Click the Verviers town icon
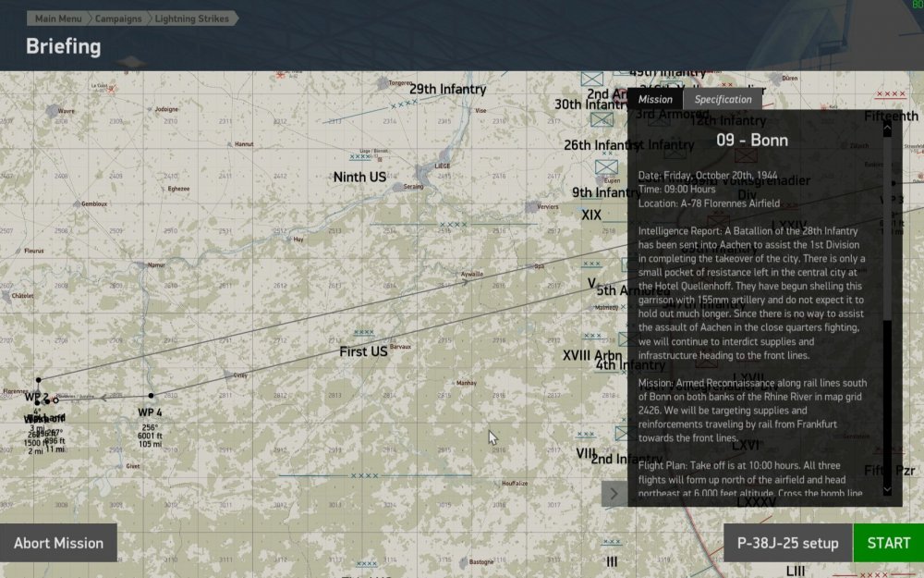 coord(531,207)
